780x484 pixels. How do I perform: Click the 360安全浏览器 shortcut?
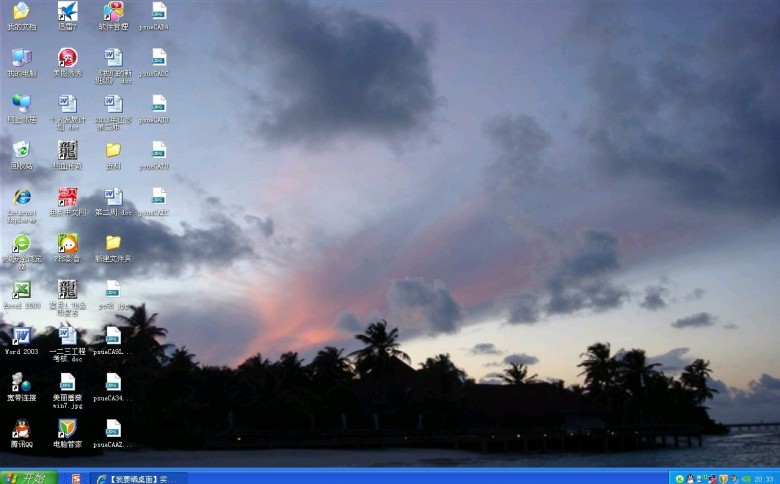coord(21,243)
